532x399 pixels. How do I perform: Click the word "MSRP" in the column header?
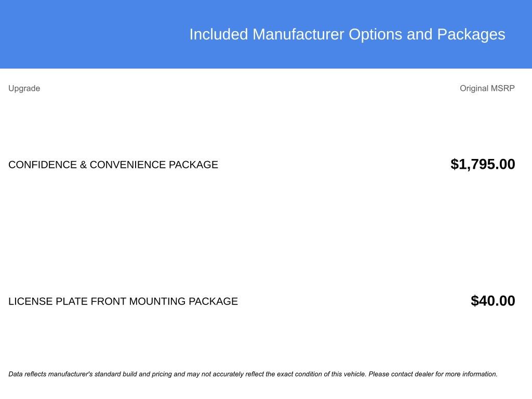503,88
